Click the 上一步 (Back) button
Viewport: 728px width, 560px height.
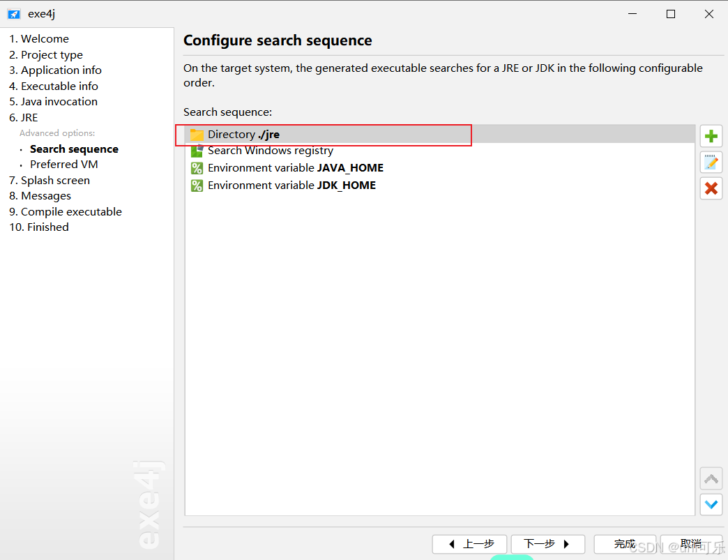pyautogui.click(x=469, y=544)
